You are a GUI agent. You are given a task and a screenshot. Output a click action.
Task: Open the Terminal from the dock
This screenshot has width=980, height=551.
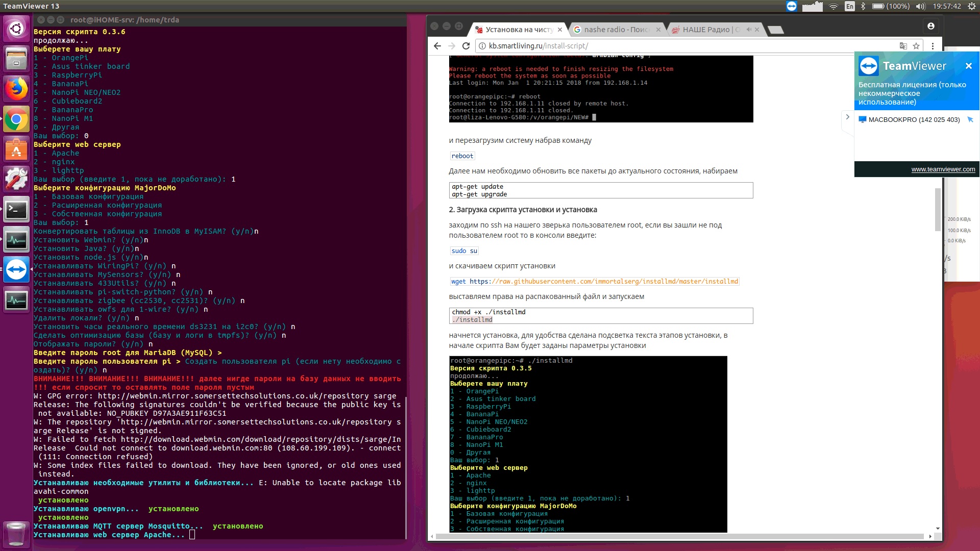tap(17, 210)
